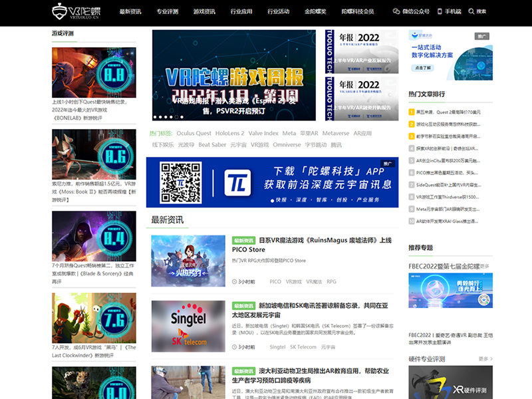Select the HoloLens 2 hot tag

[x=229, y=134]
